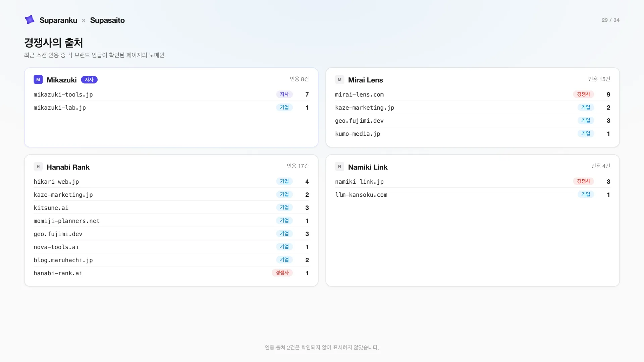This screenshot has height=362, width=644.
Task: Select the Mikazuki brand avatar icon
Action: click(x=38, y=80)
